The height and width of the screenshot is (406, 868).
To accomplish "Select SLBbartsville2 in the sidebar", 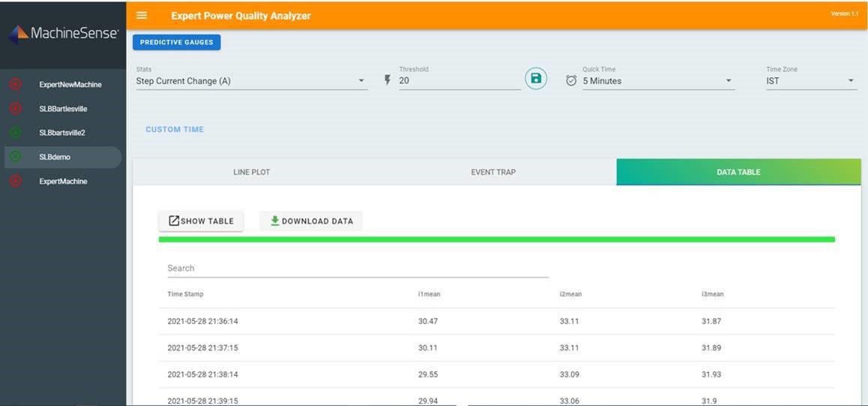I will click(62, 133).
